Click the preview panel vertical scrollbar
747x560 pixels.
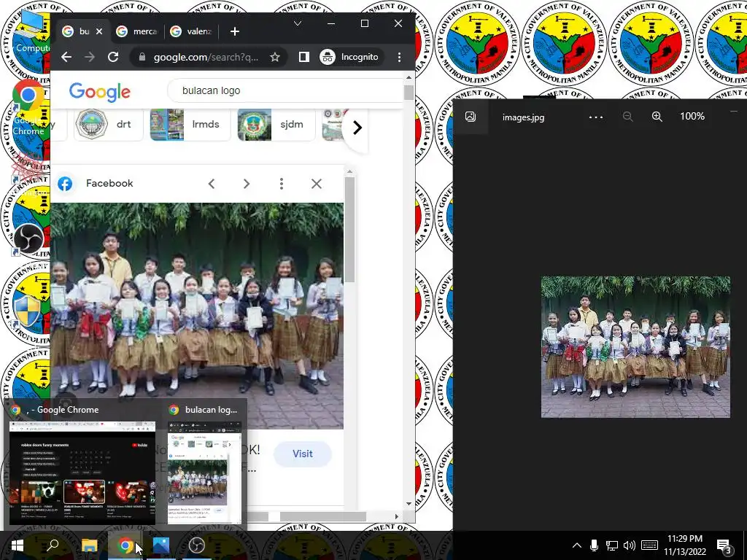click(x=350, y=230)
